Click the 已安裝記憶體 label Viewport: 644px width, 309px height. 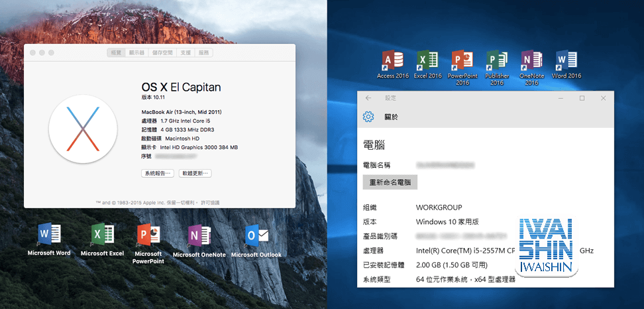(384, 265)
